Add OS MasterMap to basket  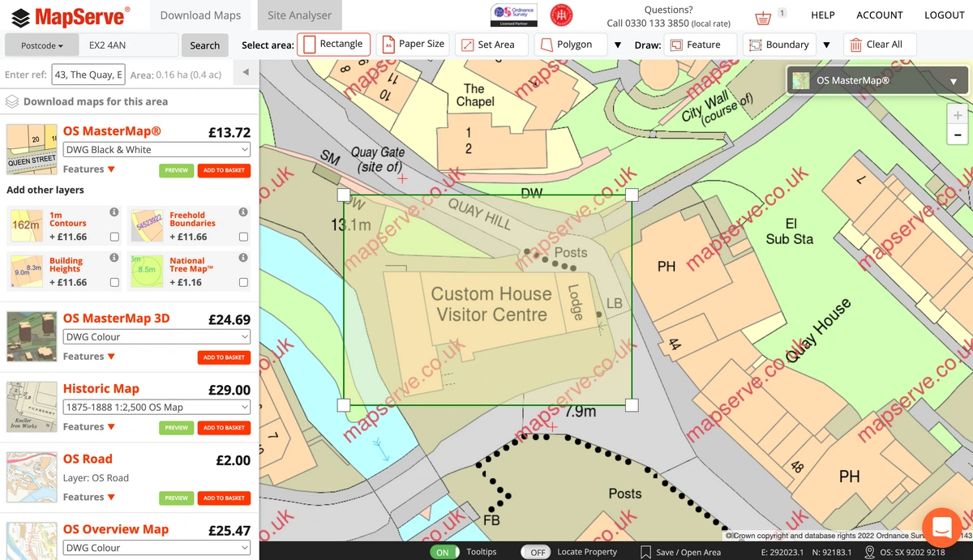pos(224,170)
